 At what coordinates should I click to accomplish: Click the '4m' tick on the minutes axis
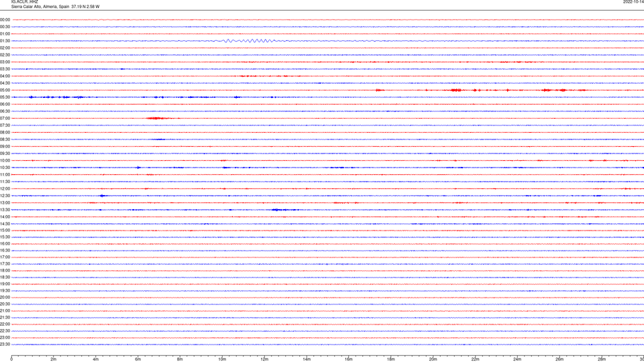tap(96, 359)
